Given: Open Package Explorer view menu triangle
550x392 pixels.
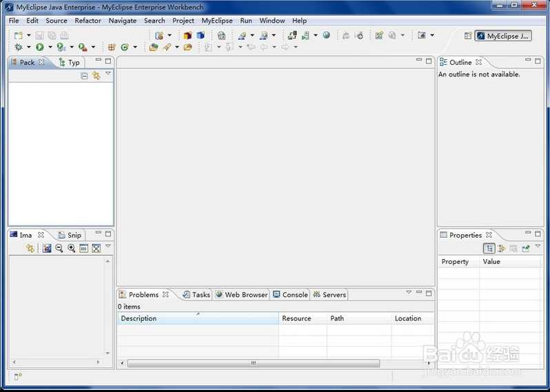Looking at the screenshot, I should click(x=108, y=74).
